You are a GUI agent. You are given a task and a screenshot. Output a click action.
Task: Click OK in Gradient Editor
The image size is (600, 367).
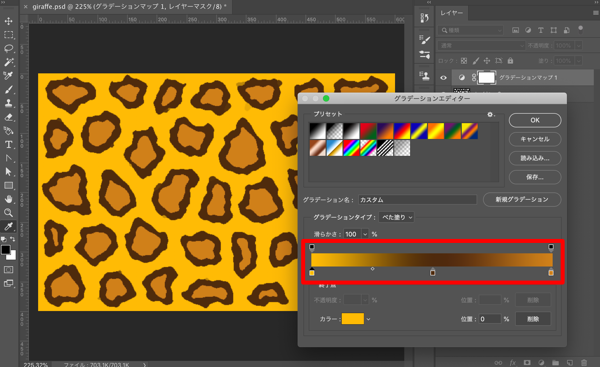pyautogui.click(x=535, y=120)
